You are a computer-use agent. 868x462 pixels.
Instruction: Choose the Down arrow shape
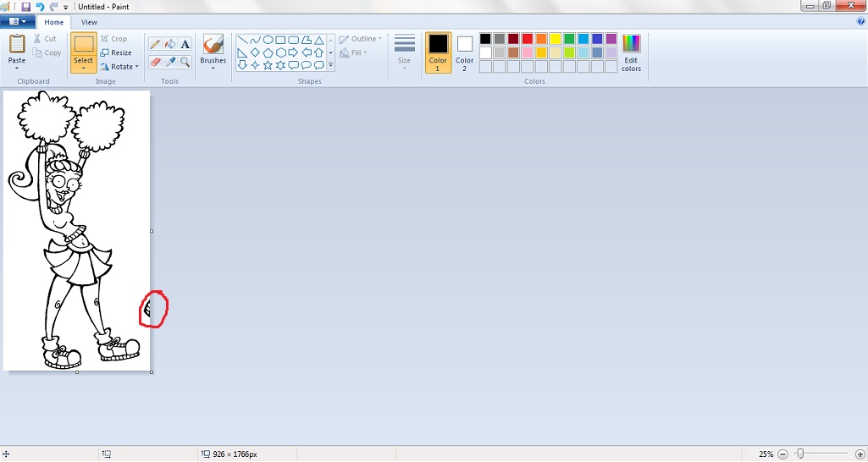coord(242,65)
